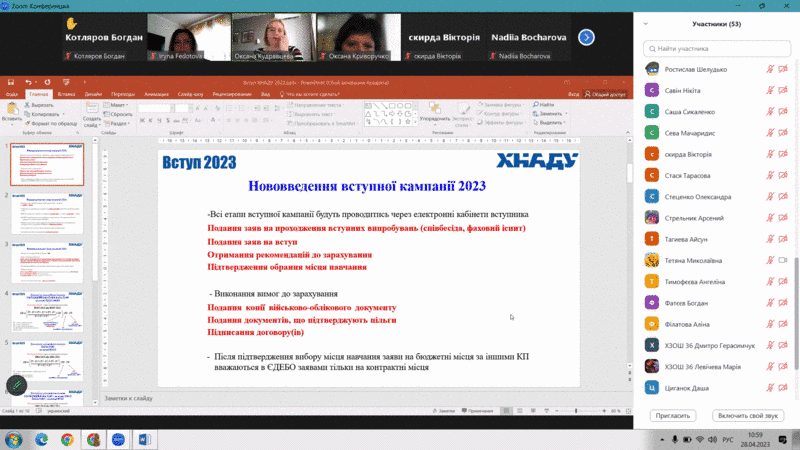Viewport: 800px width, 450px height.
Task: Click the Word icon in taskbar
Action: [x=144, y=439]
